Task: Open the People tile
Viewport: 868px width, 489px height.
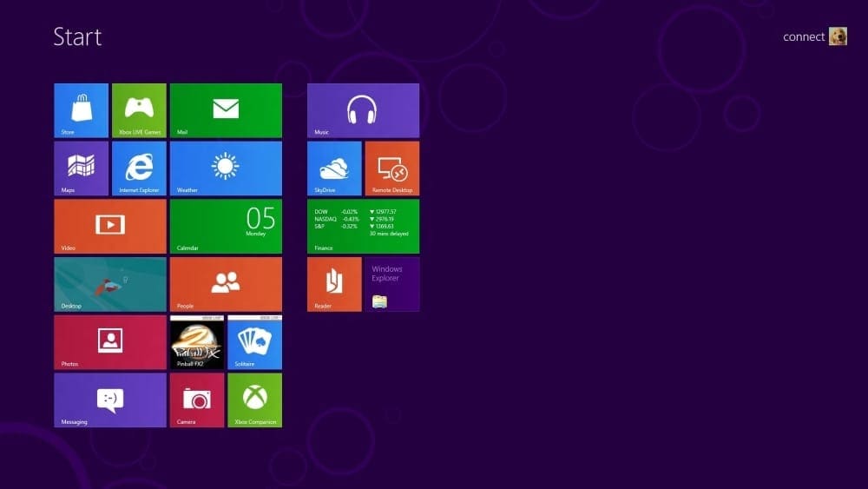Action: click(x=226, y=284)
